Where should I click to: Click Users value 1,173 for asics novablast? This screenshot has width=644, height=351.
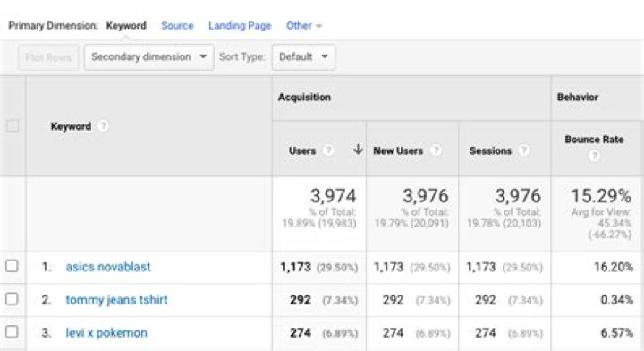coord(295,267)
